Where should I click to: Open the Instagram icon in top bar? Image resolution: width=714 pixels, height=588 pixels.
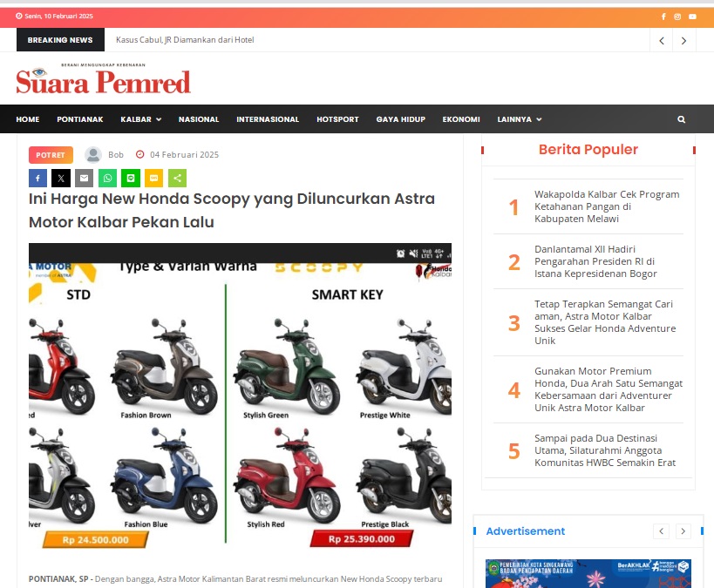pyautogui.click(x=677, y=17)
